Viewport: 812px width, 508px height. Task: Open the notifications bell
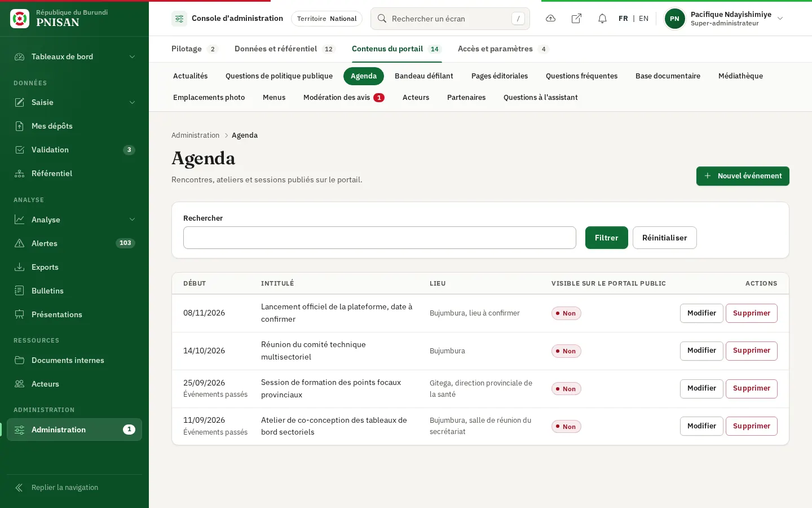[602, 19]
